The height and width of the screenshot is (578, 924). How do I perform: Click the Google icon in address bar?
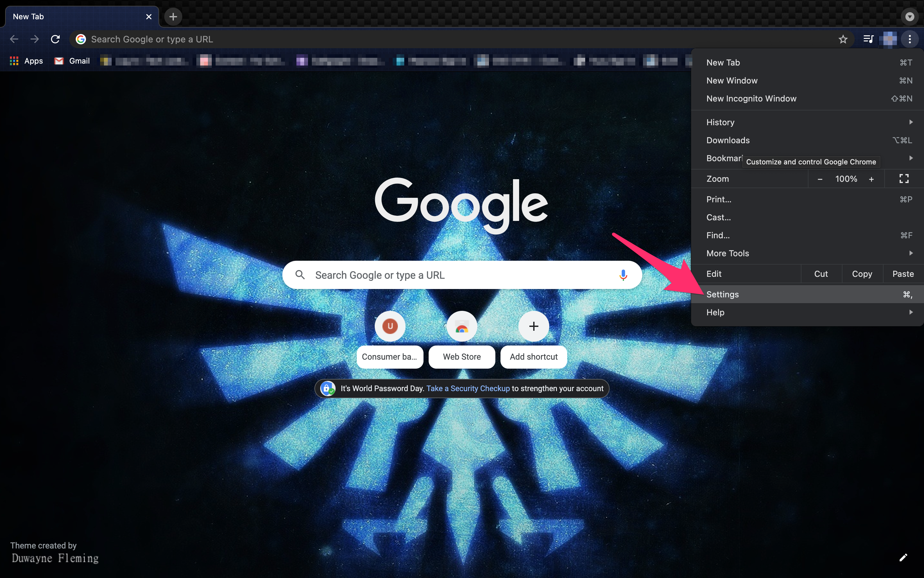point(81,39)
